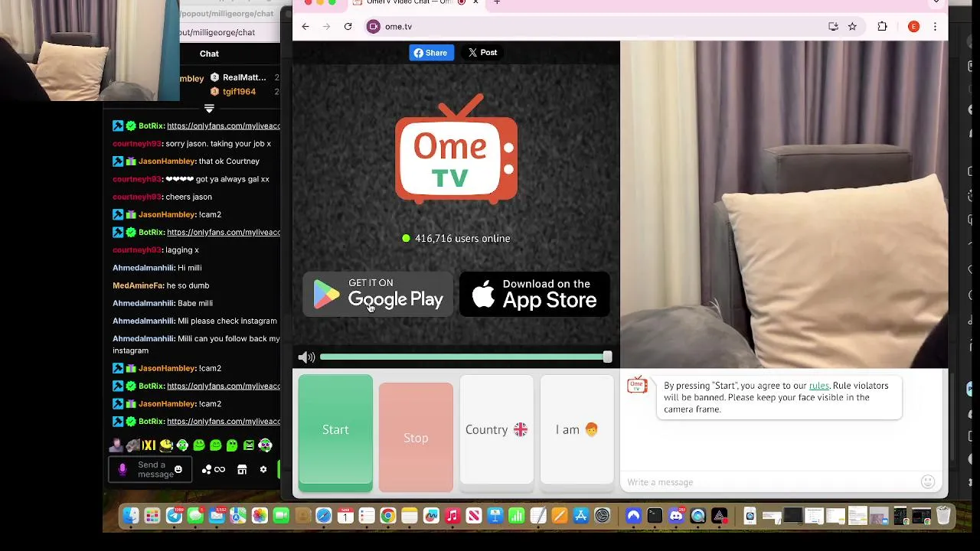Open Twitch chat emote picker smiley
Image resolution: width=980 pixels, height=551 pixels.
tap(178, 470)
